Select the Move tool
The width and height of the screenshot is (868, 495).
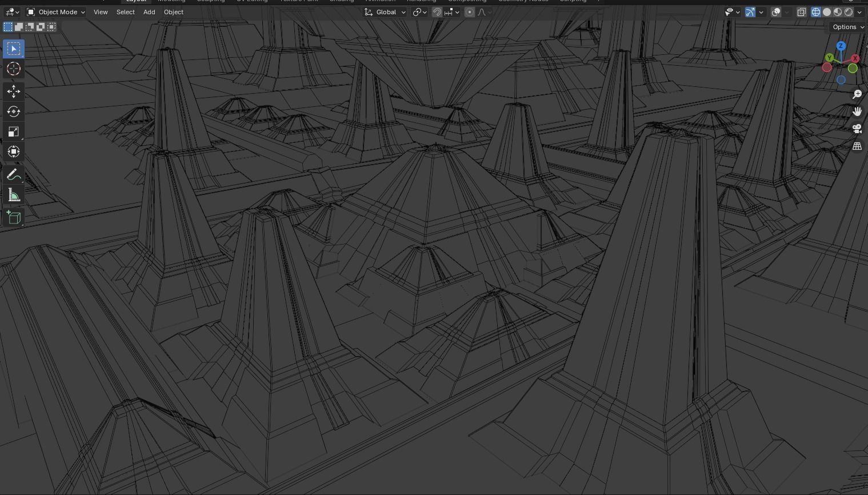[x=14, y=91]
